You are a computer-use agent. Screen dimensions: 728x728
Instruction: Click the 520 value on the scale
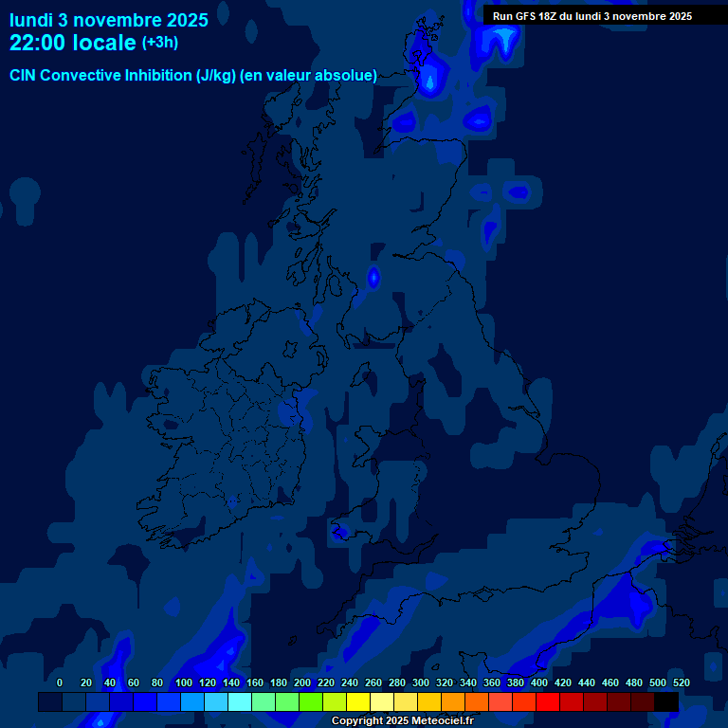point(682,682)
